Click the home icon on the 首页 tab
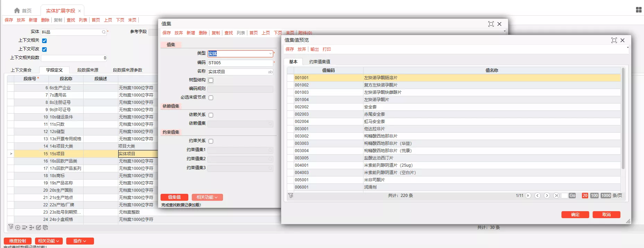The width and height of the screenshot is (644, 248). tap(17, 11)
